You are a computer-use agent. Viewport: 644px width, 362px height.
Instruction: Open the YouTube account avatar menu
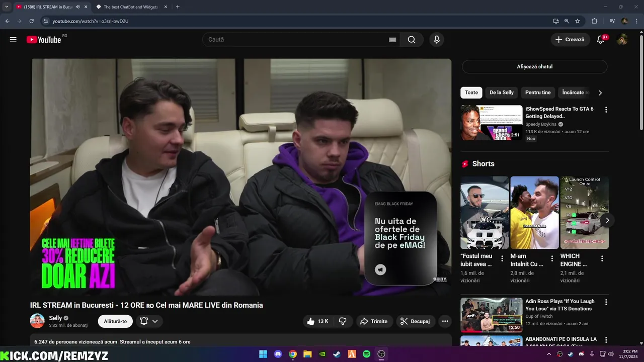coord(622,40)
